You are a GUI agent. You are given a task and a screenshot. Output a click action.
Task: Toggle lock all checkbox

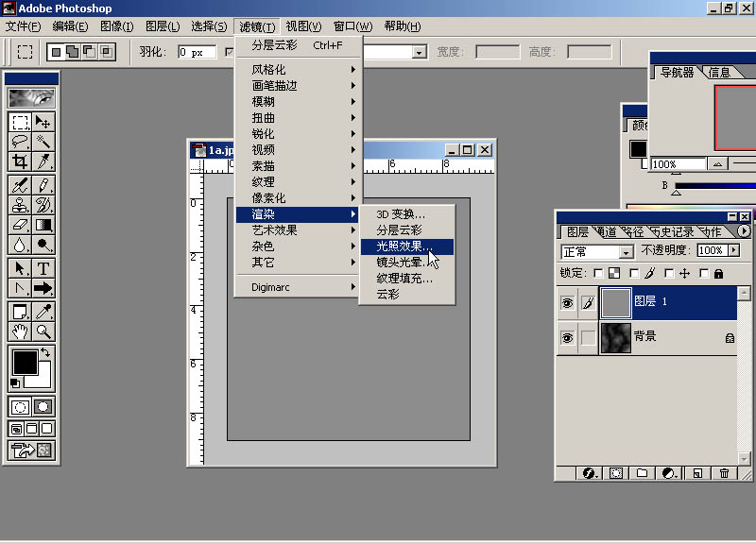pos(704,274)
